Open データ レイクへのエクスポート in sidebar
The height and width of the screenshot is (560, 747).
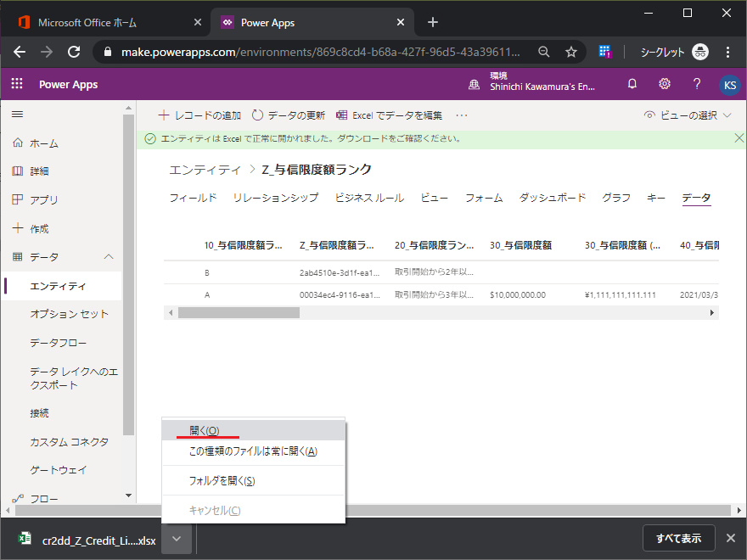pyautogui.click(x=74, y=378)
